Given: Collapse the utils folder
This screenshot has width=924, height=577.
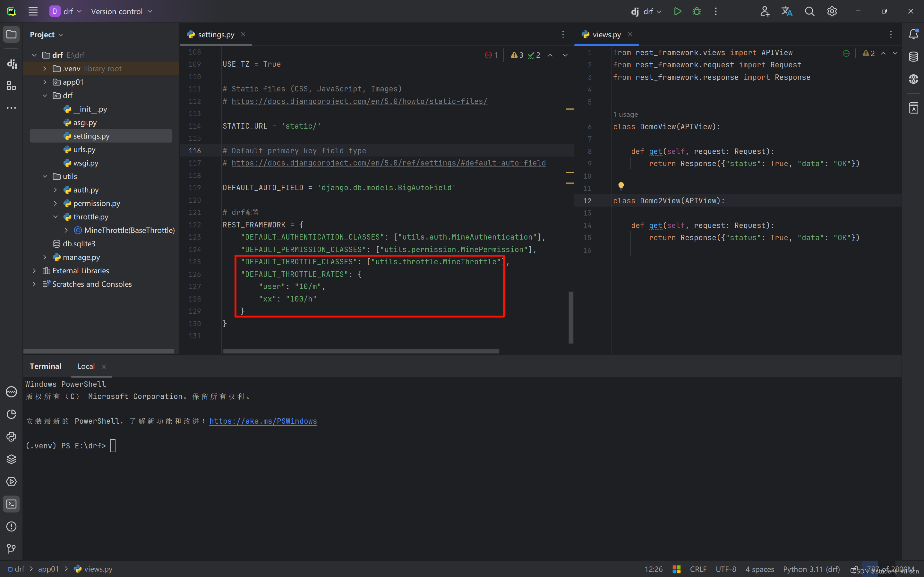Looking at the screenshot, I should tap(45, 176).
